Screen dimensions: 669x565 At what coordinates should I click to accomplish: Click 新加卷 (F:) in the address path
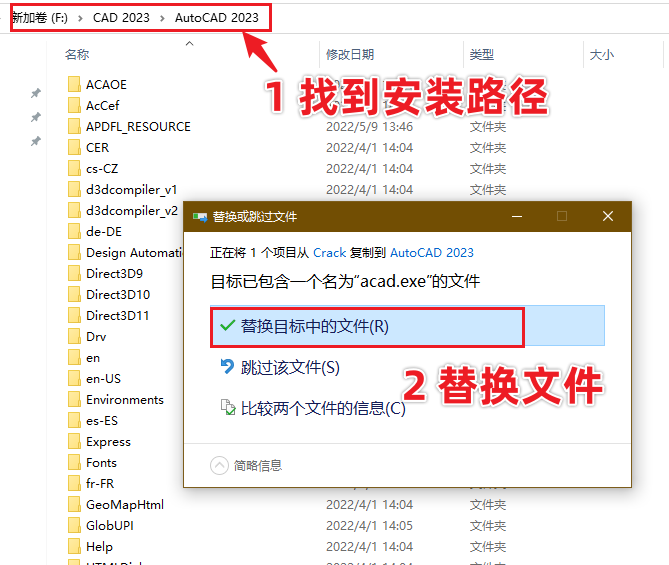pos(40,17)
